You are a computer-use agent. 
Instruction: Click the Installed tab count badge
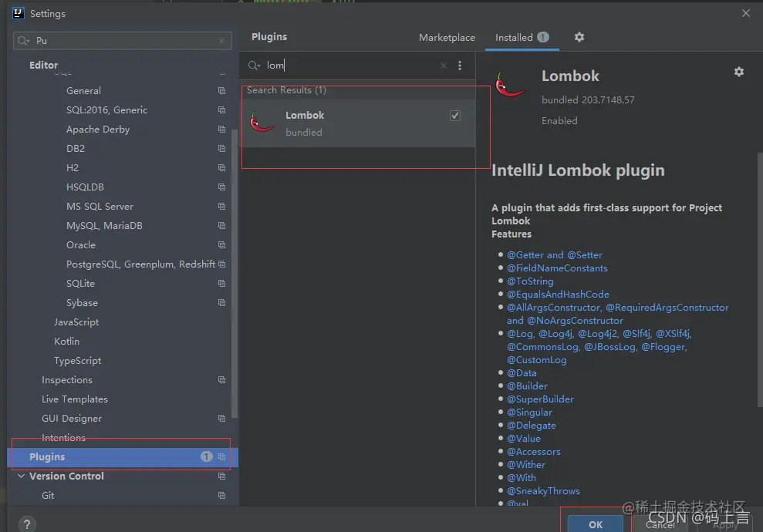coord(543,38)
